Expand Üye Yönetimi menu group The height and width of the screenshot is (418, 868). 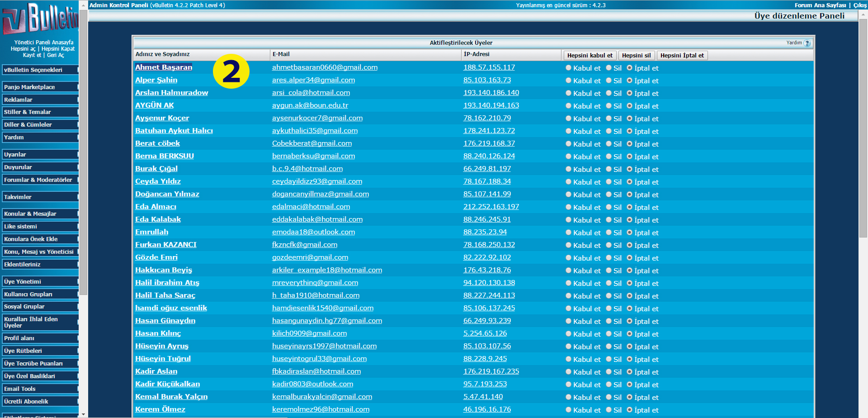pyautogui.click(x=40, y=281)
